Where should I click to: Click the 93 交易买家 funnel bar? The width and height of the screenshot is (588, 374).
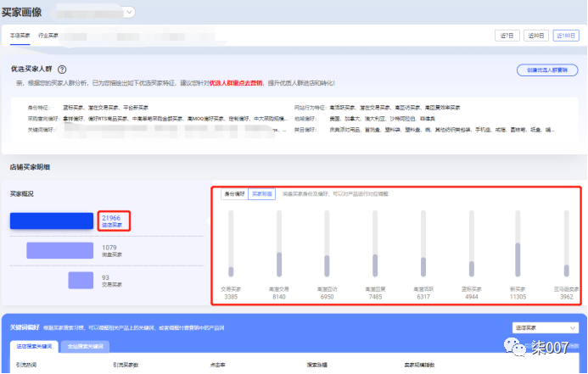coord(81,280)
